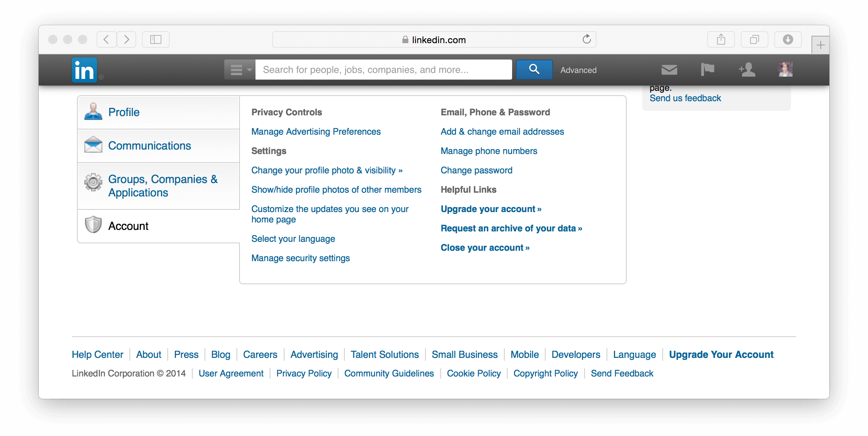Switch to Groups, Companies & Applications tab
Screen dimensions: 868x436
pos(158,186)
